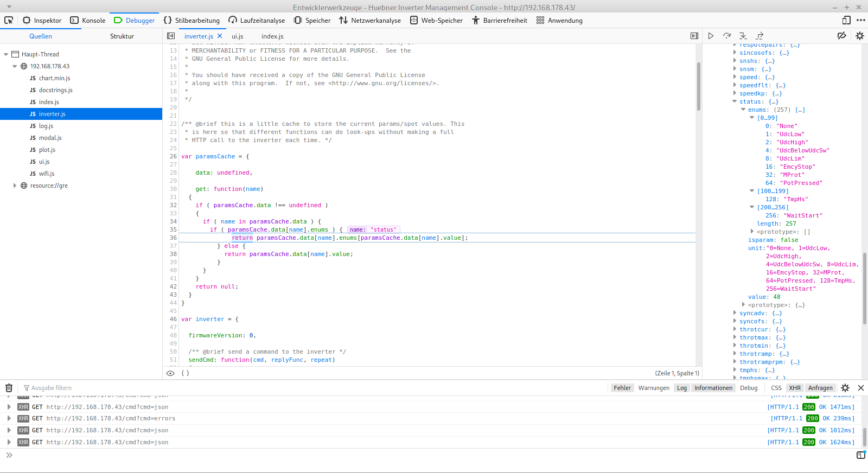This screenshot has width=868, height=473.
Task: Toggle the Warnungen console filter
Action: coord(654,388)
